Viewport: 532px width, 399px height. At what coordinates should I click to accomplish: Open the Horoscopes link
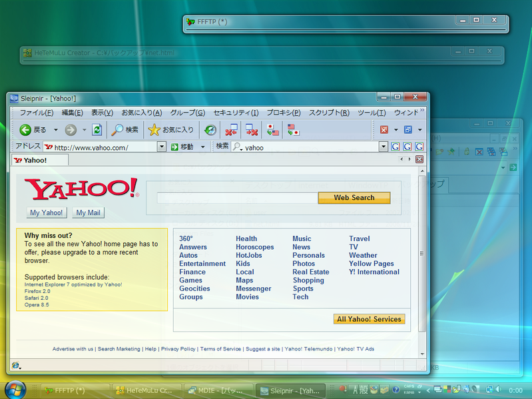pyautogui.click(x=255, y=247)
